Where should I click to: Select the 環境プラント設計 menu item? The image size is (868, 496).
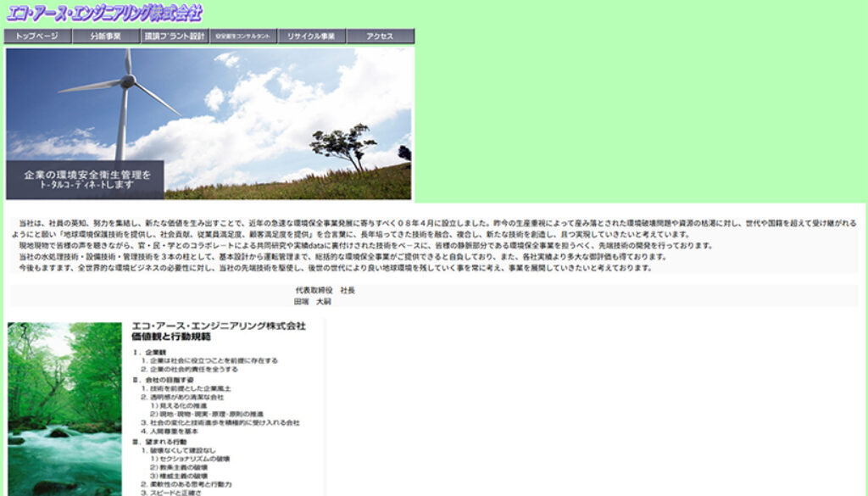click(x=175, y=36)
